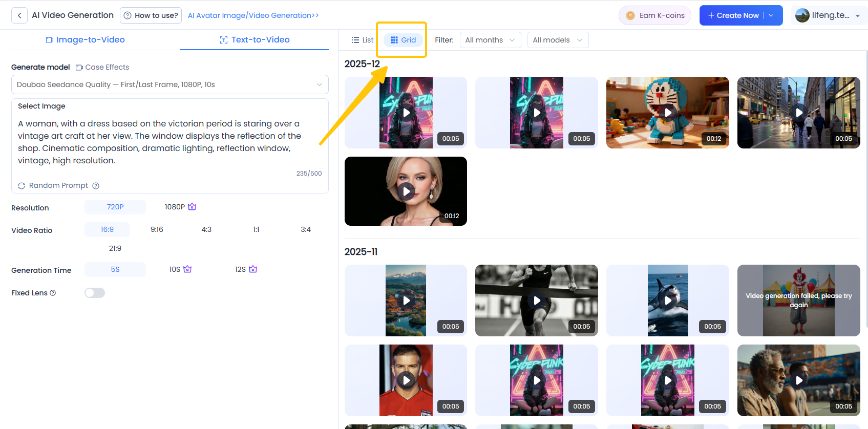868x429 pixels.
Task: Switch to List view
Action: tap(362, 40)
